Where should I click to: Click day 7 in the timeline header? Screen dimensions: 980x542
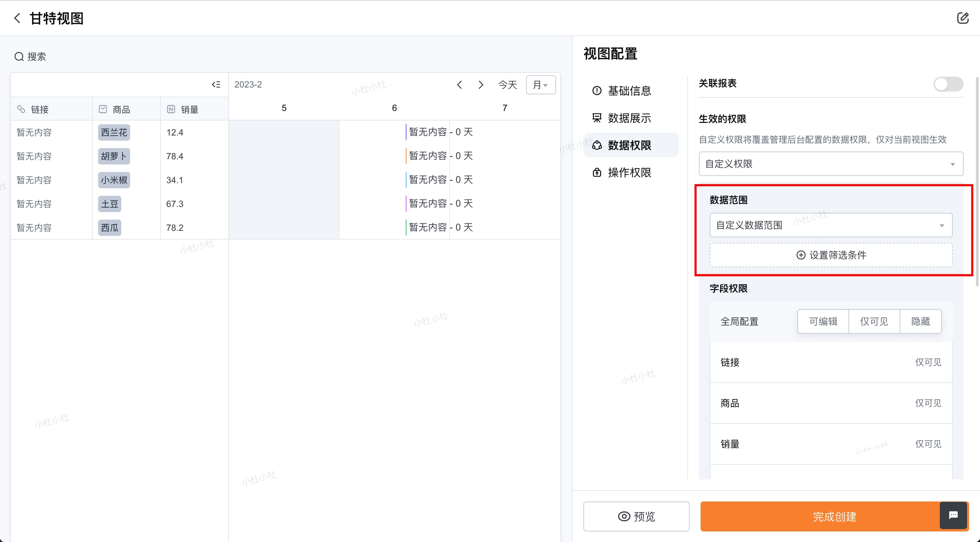point(505,108)
